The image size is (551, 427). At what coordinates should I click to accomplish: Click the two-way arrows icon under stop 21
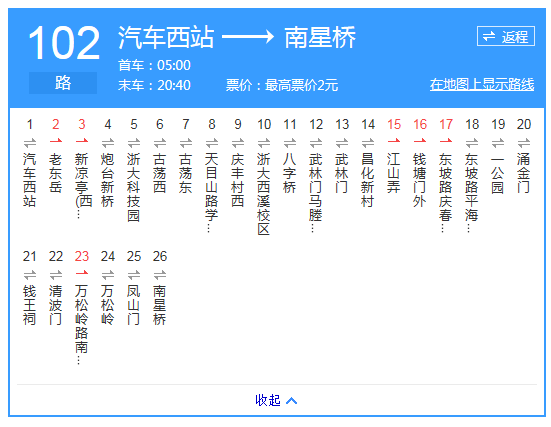30,274
